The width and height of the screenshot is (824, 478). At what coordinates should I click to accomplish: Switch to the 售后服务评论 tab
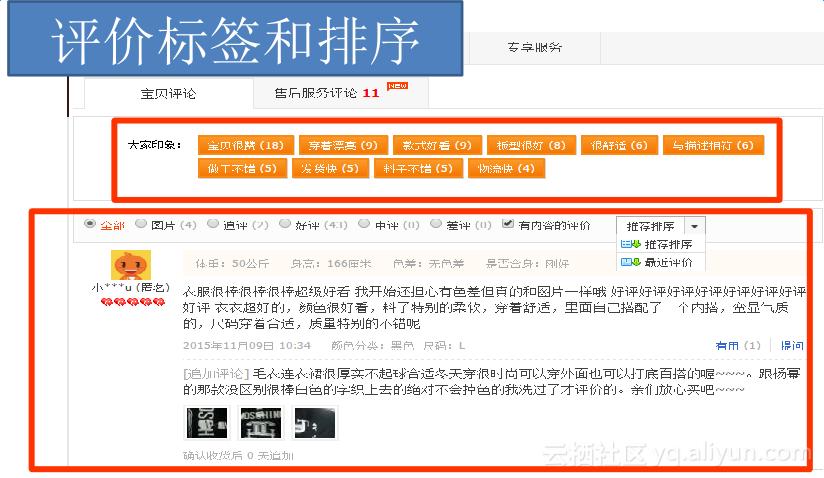341,93
